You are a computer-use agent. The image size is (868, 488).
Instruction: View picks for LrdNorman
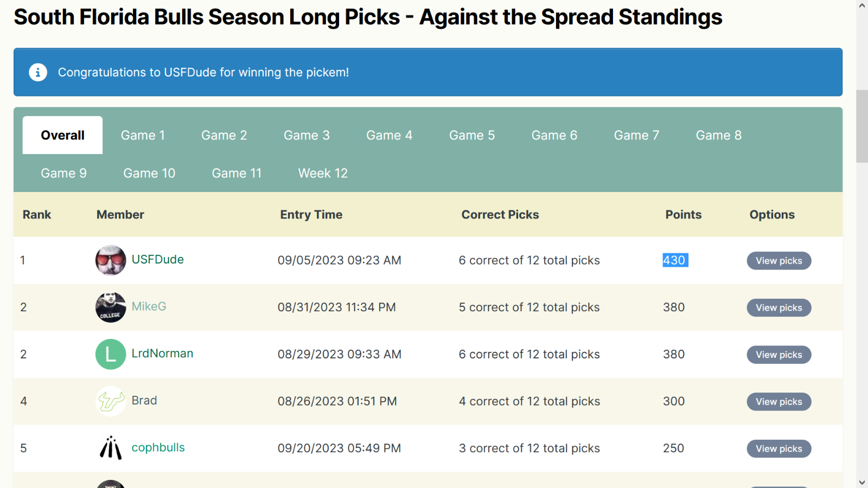[x=778, y=355]
